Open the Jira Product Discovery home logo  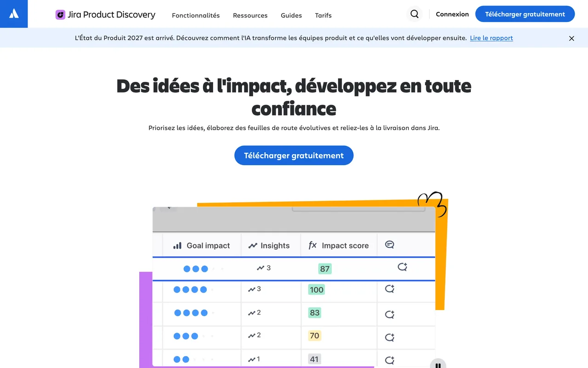point(106,15)
